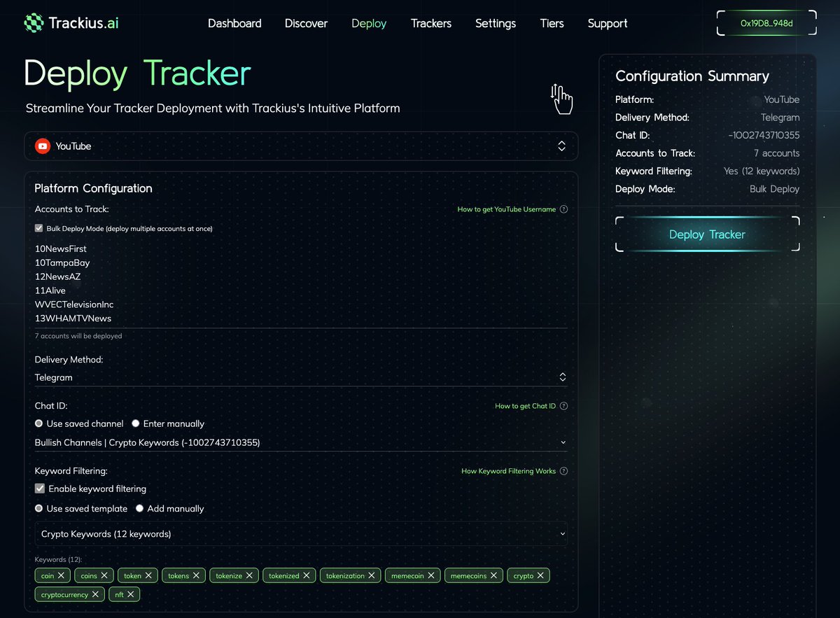Remove the 'token' keyword tag
The width and height of the screenshot is (840, 618).
(x=148, y=575)
